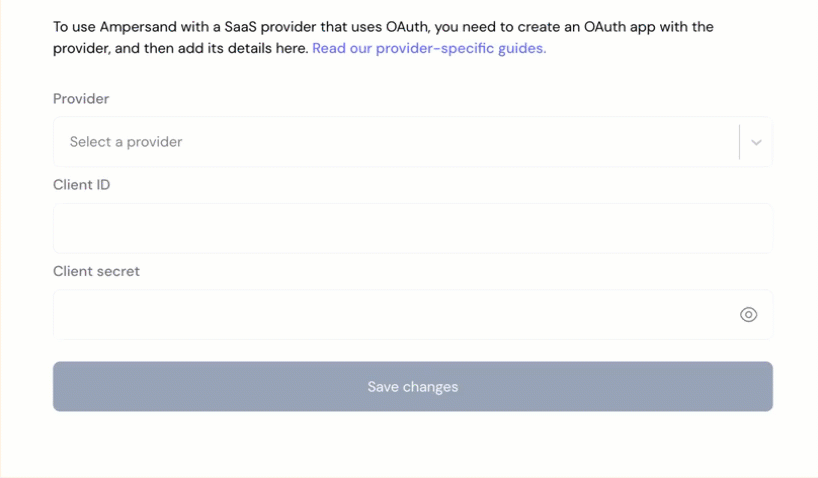Click the OAuth instructions paragraph text
The width and height of the screenshot is (818, 478).
point(383,38)
